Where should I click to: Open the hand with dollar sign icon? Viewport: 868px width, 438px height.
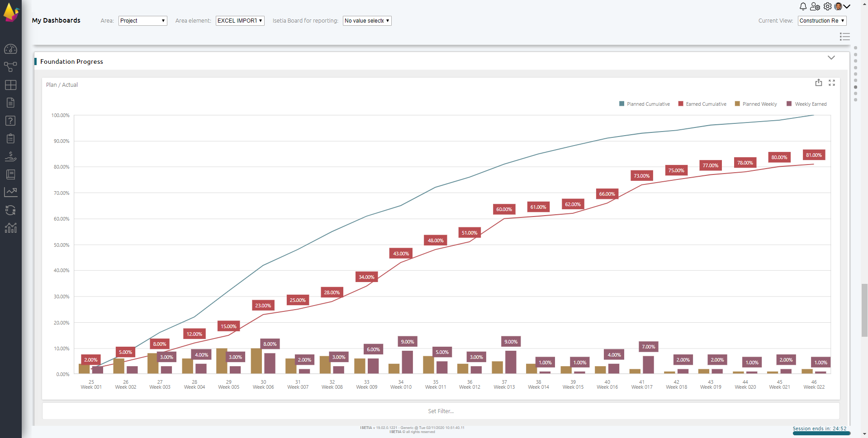tap(10, 156)
